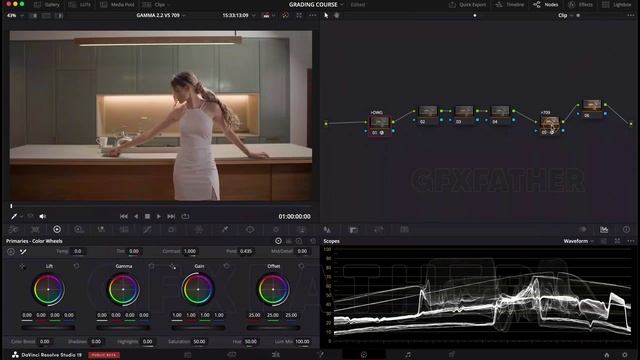Reset the Gain wheel
The height and width of the screenshot is (360, 640).
pyautogui.click(x=227, y=266)
